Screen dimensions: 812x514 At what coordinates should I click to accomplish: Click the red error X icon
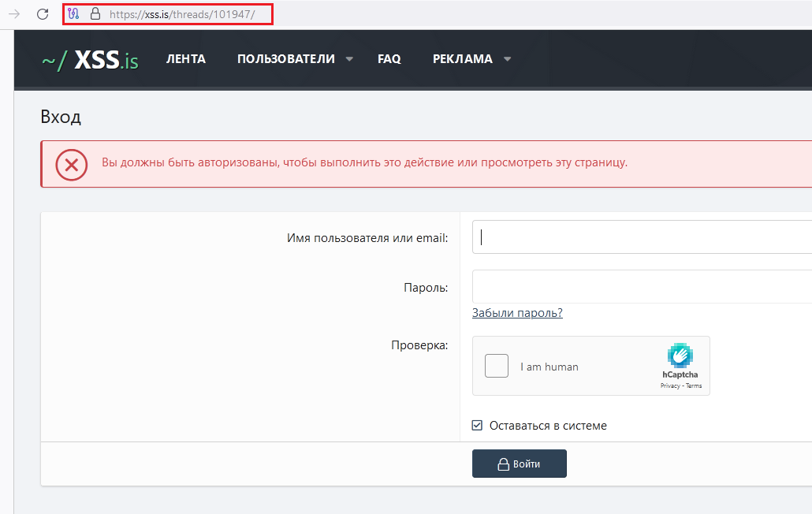(72, 165)
